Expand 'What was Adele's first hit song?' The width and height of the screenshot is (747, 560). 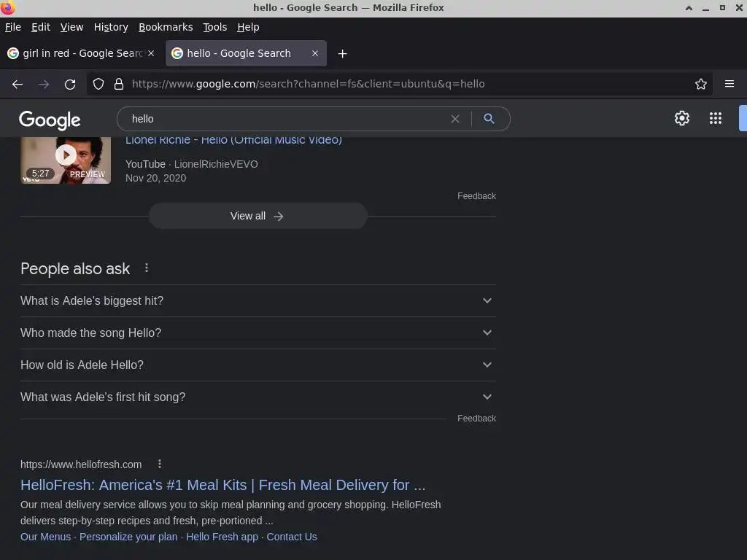(258, 397)
